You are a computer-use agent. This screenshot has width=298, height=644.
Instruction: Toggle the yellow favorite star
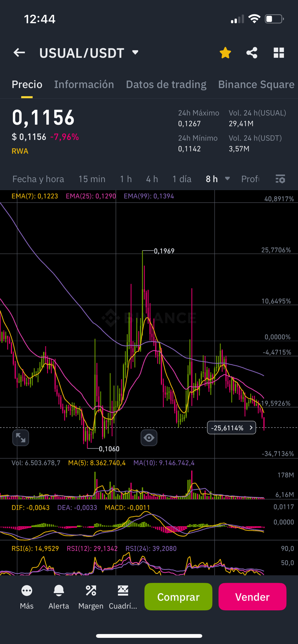pos(225,53)
